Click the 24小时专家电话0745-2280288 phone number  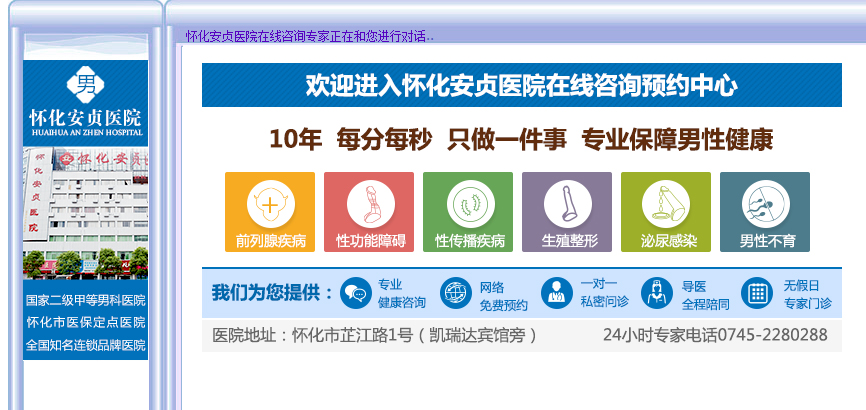pyautogui.click(x=715, y=335)
